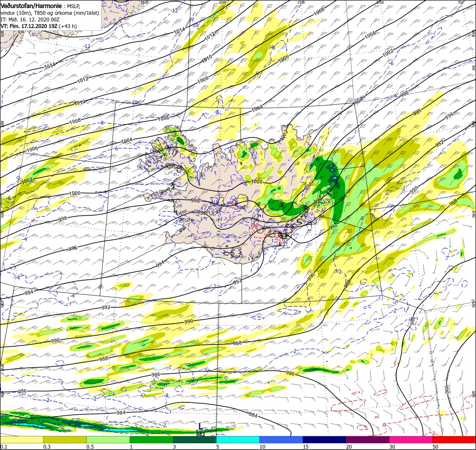This screenshot has height=450, width=476.
Task: Click the '15' legend value label
Action: (x=306, y=447)
